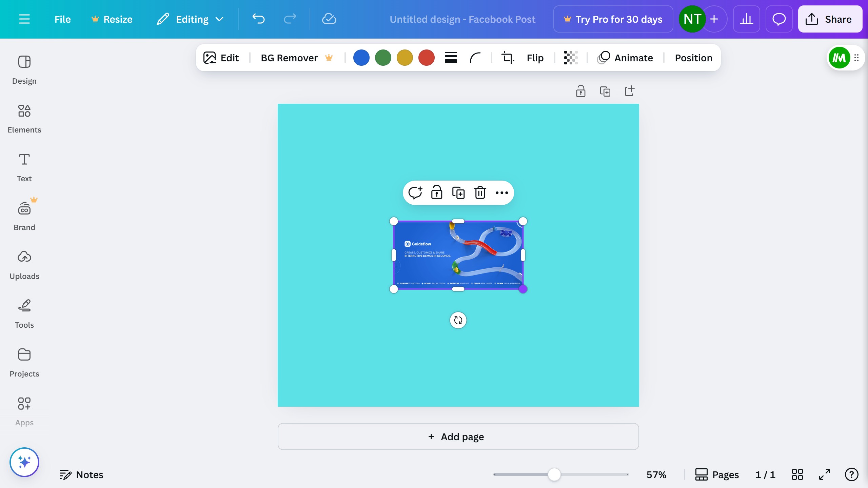This screenshot has width=868, height=488.
Task: Open the hamburger main menu
Action: point(24,19)
